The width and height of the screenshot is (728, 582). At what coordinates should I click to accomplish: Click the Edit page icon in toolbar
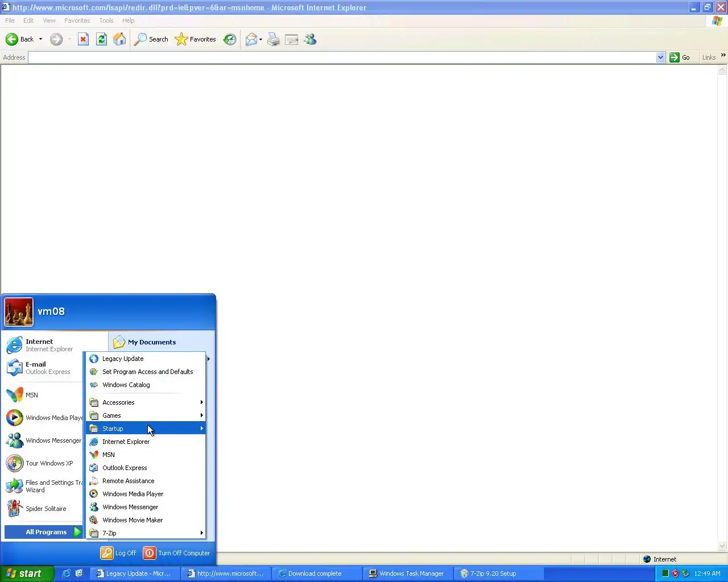[292, 39]
